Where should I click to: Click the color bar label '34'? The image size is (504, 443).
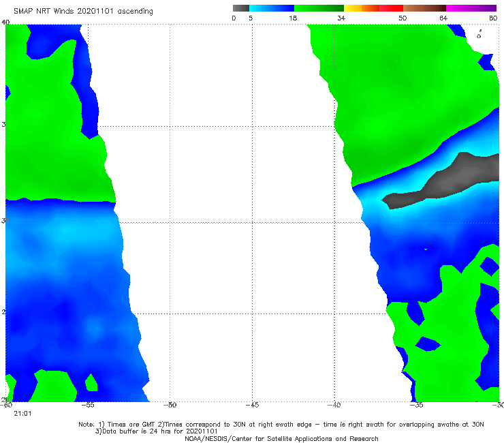[x=341, y=18]
